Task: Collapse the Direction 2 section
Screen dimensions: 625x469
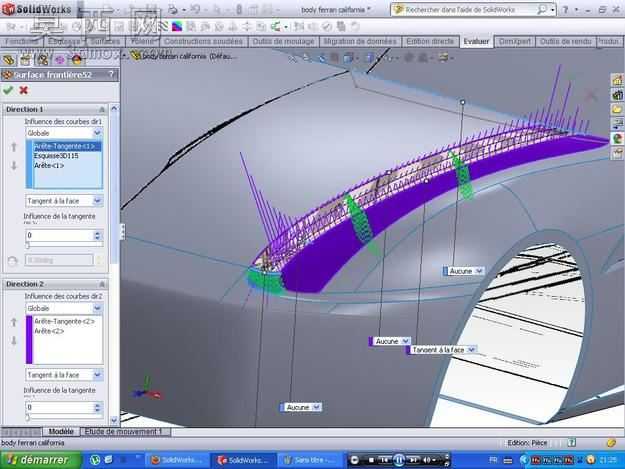Action: (x=102, y=284)
